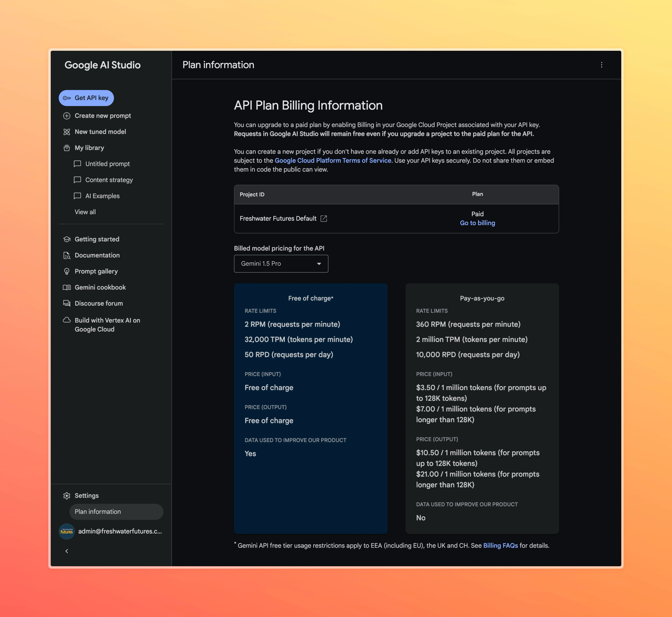Open Documentation from the sidebar

97,255
